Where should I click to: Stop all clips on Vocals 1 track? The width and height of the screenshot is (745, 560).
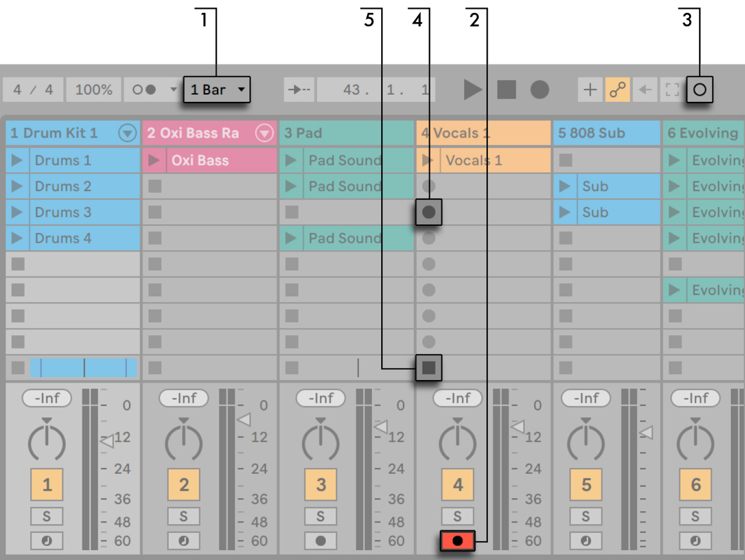coord(429,367)
